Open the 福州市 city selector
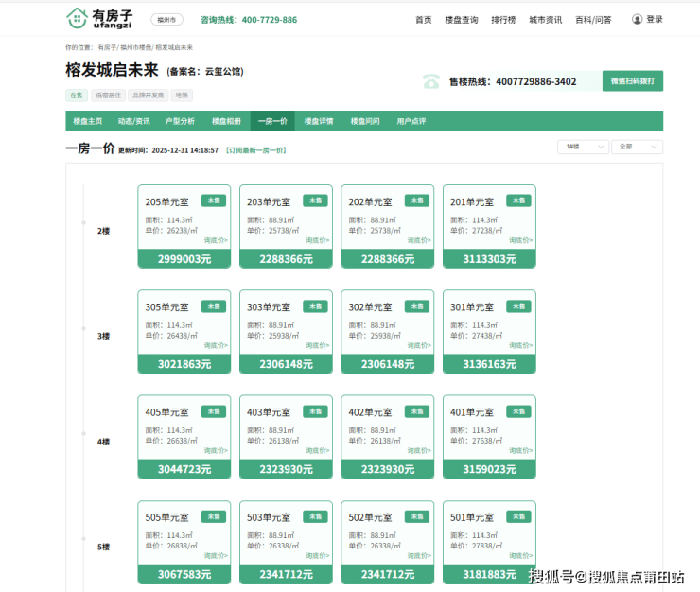Viewport: 700px width, 592px height. (166, 19)
